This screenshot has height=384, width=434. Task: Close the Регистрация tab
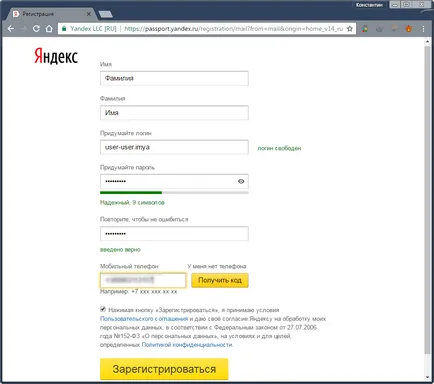(x=89, y=14)
